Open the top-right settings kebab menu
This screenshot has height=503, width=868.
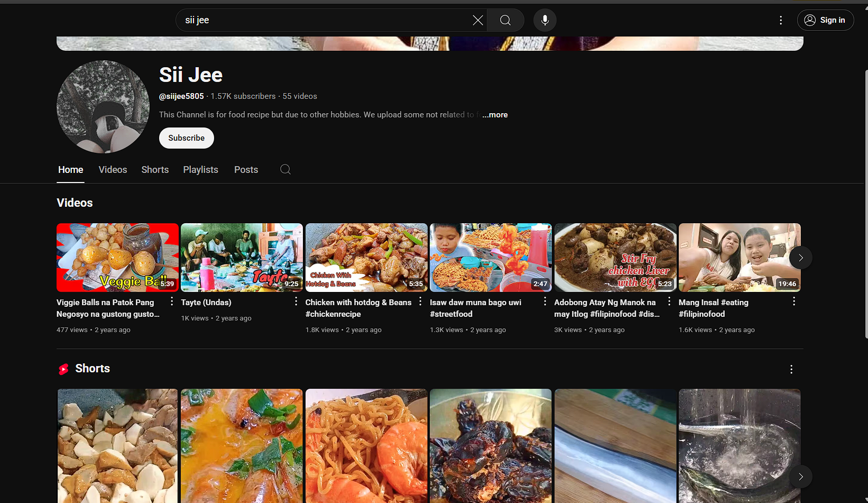(x=780, y=20)
